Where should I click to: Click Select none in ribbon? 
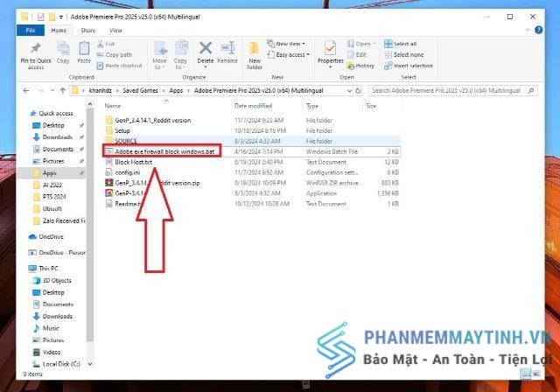pos(404,54)
